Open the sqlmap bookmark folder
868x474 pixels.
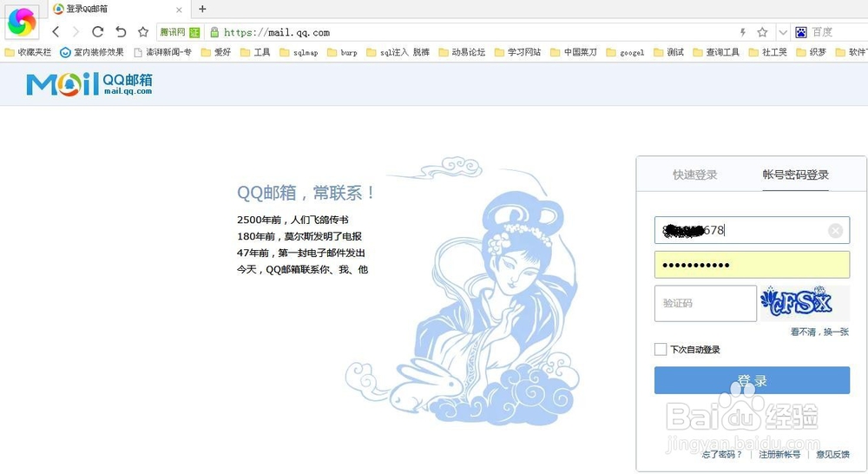pyautogui.click(x=299, y=52)
